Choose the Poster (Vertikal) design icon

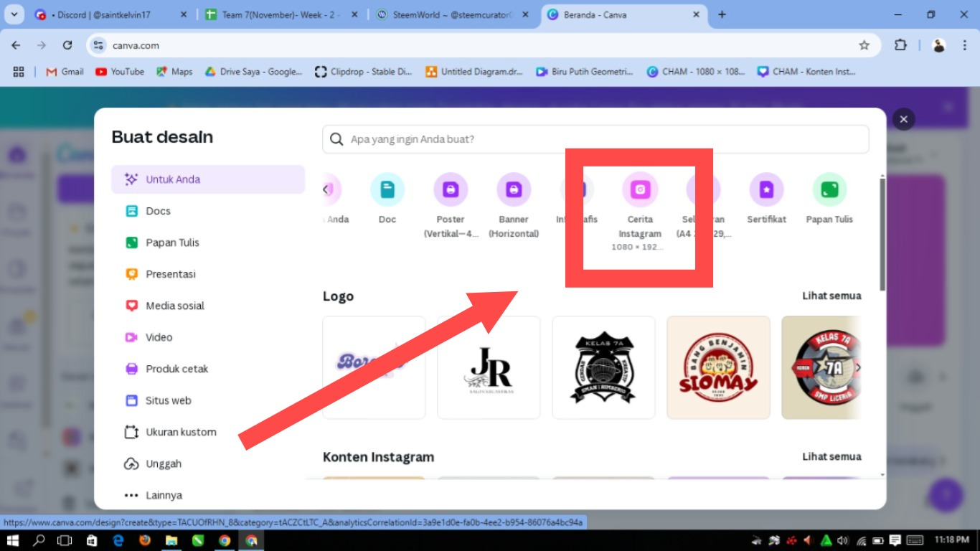point(451,190)
